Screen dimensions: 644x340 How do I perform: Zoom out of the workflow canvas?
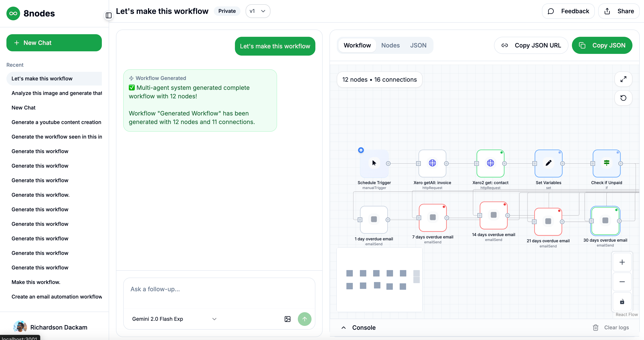[622, 282]
